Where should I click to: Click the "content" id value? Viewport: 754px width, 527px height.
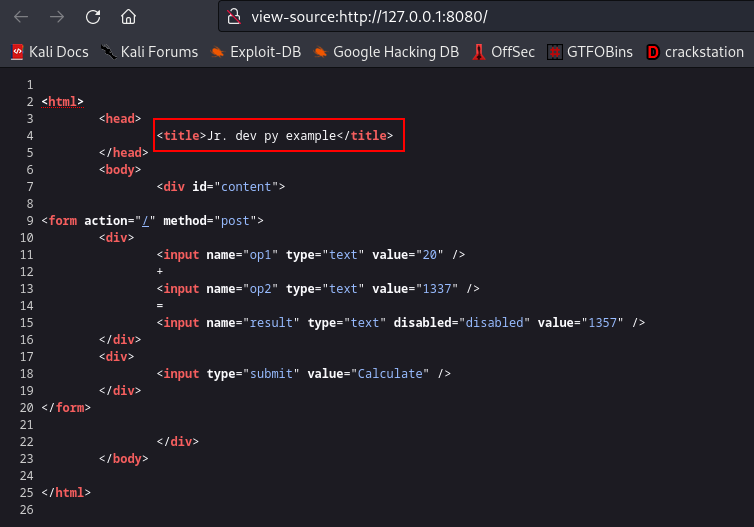pos(246,187)
